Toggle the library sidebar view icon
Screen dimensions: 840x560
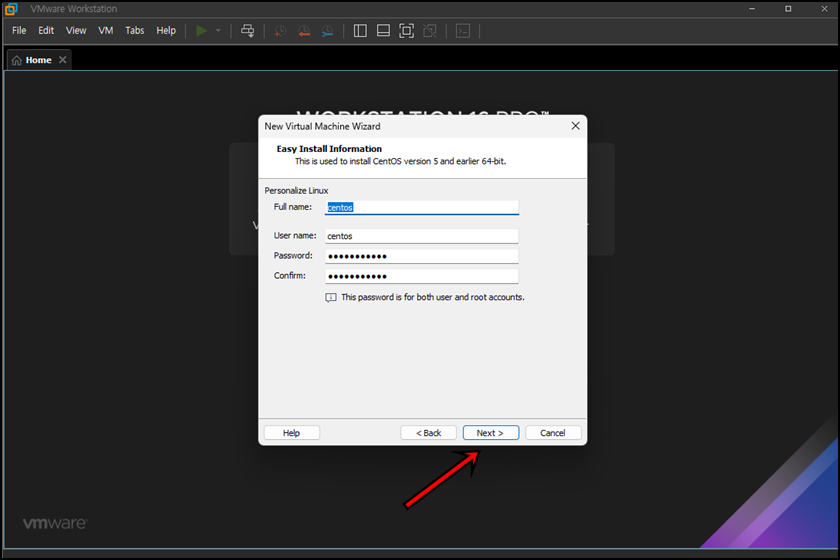[361, 31]
